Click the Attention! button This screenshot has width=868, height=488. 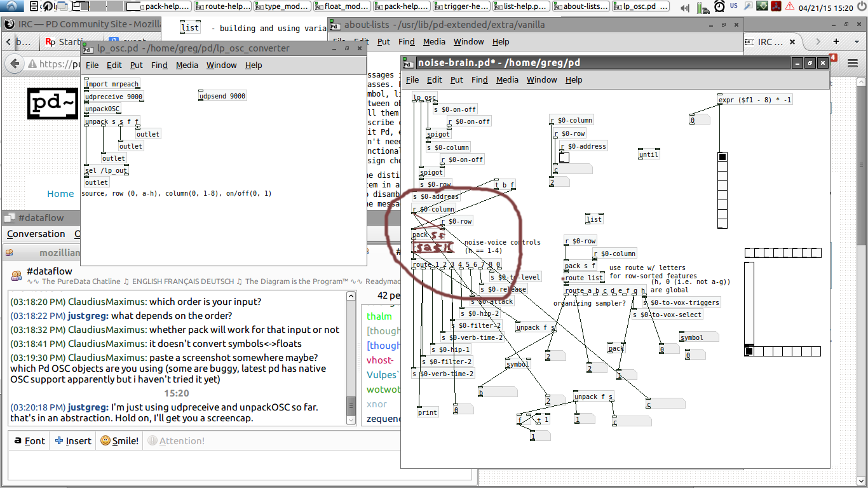coord(177,440)
